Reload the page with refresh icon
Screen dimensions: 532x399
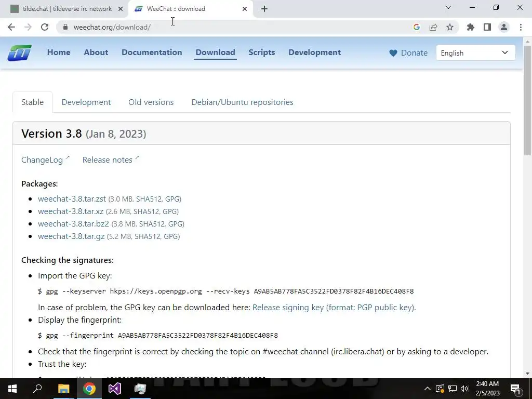point(45,27)
